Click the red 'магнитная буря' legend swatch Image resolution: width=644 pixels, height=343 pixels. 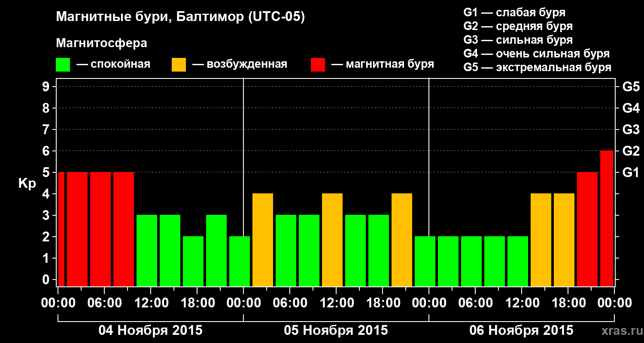tap(318, 65)
